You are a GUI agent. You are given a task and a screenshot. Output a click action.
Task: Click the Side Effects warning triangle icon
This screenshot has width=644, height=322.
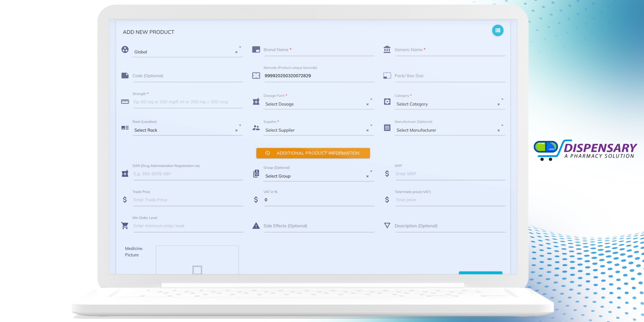click(x=256, y=225)
